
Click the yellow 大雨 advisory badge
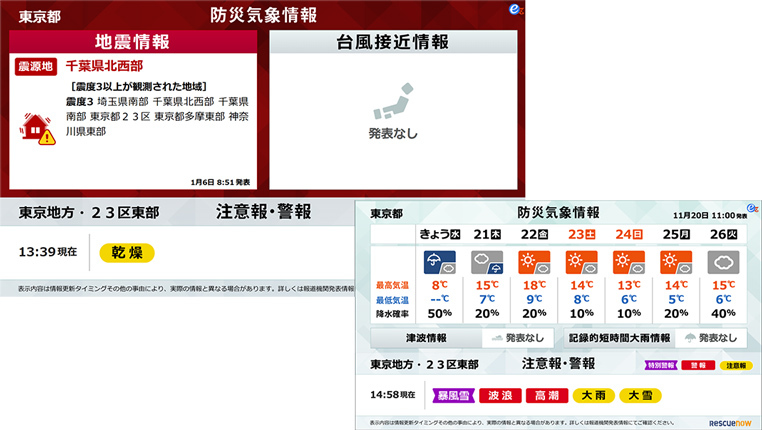click(596, 396)
